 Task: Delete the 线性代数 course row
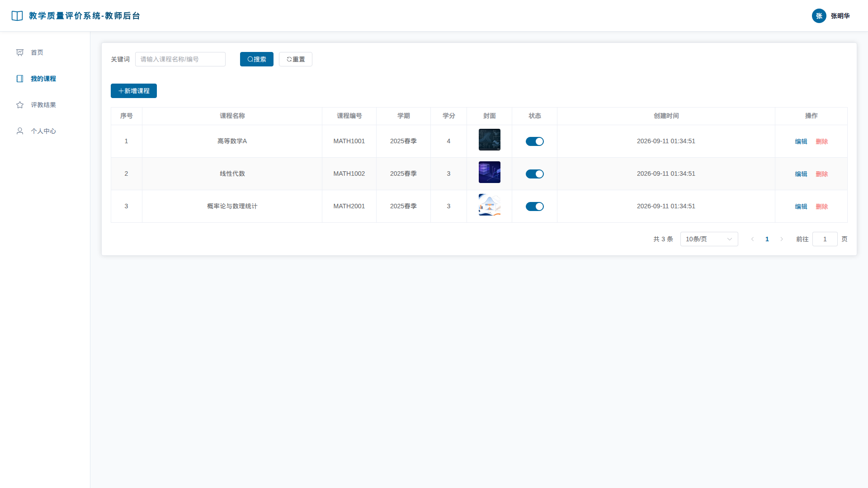(x=822, y=174)
